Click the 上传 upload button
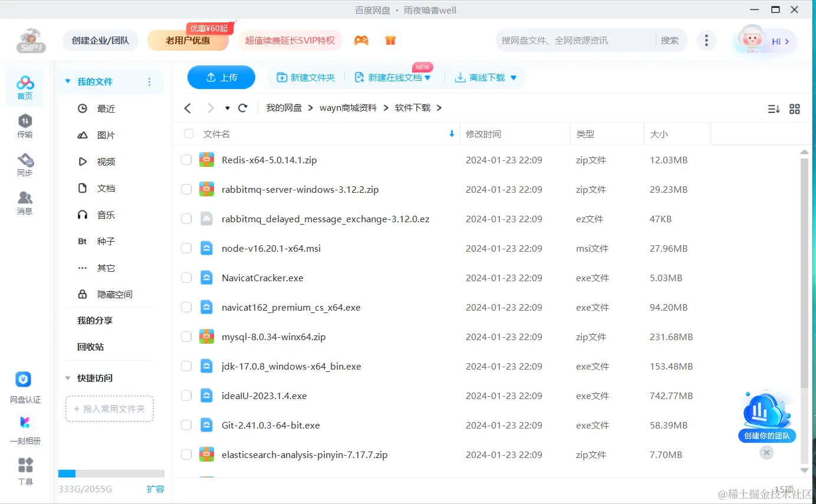 coord(221,78)
